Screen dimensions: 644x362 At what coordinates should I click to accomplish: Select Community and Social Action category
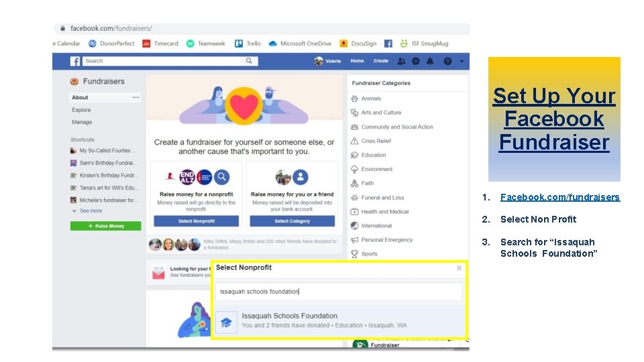pyautogui.click(x=392, y=127)
